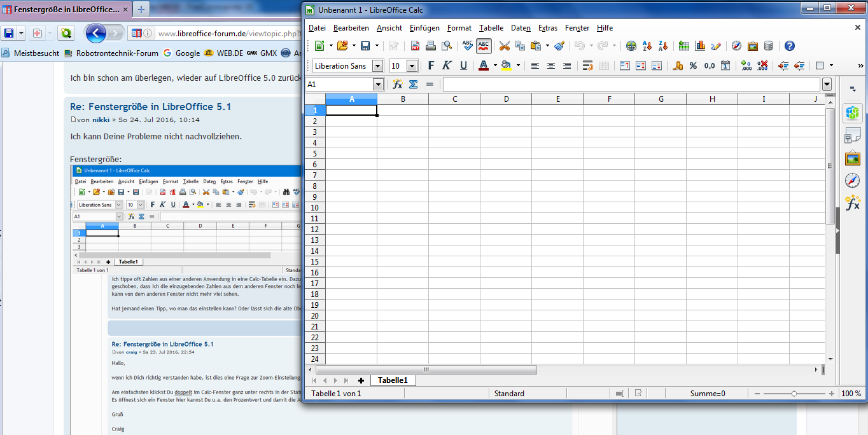This screenshot has height=435, width=868.
Task: Click the zoom slider handle in status bar
Action: click(794, 394)
